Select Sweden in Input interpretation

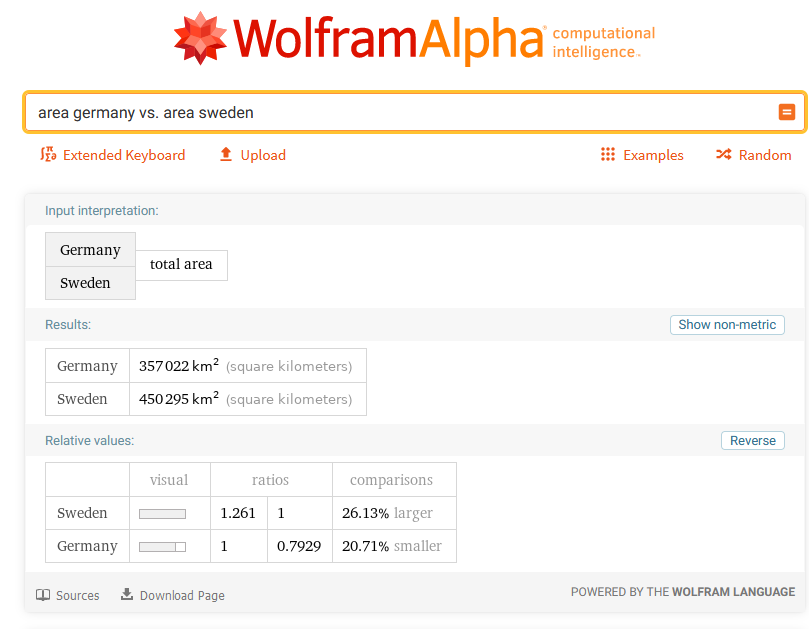click(90, 283)
